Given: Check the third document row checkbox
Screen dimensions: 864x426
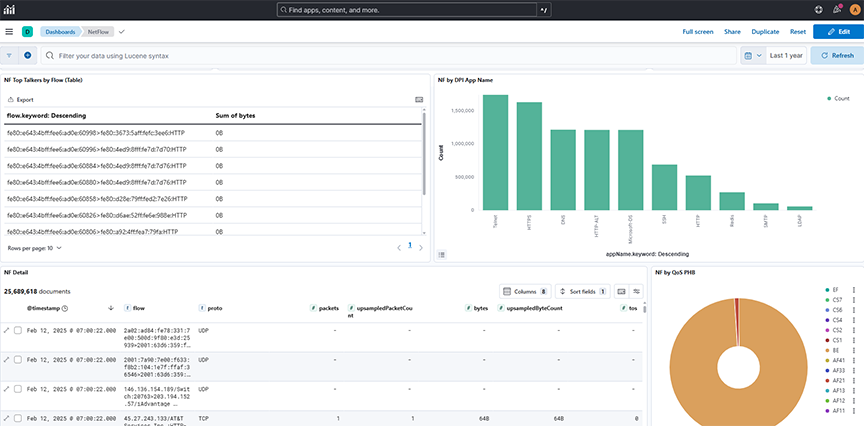Looking at the screenshot, I should coord(17,387).
